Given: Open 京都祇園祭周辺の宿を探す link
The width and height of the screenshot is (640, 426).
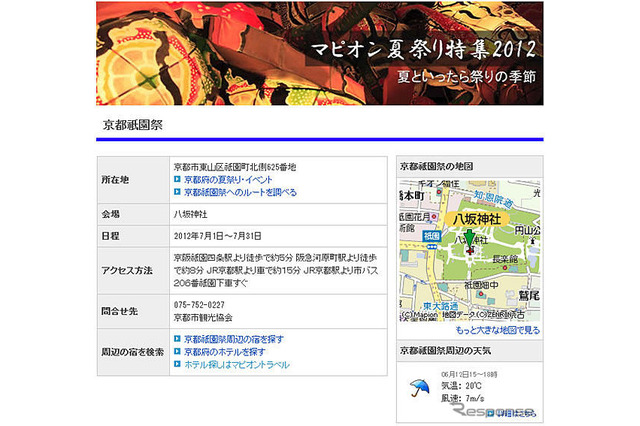Looking at the screenshot, I should pos(235,340).
